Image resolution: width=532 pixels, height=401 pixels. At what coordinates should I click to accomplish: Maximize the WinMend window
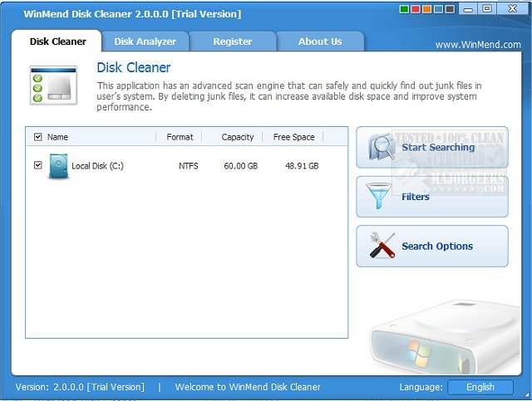tap(487, 8)
